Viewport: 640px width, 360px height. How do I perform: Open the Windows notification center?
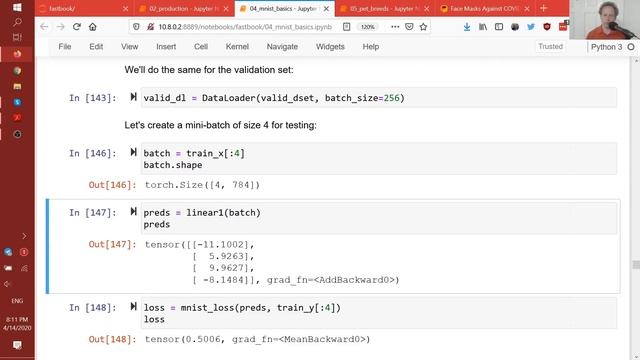click(x=17, y=345)
